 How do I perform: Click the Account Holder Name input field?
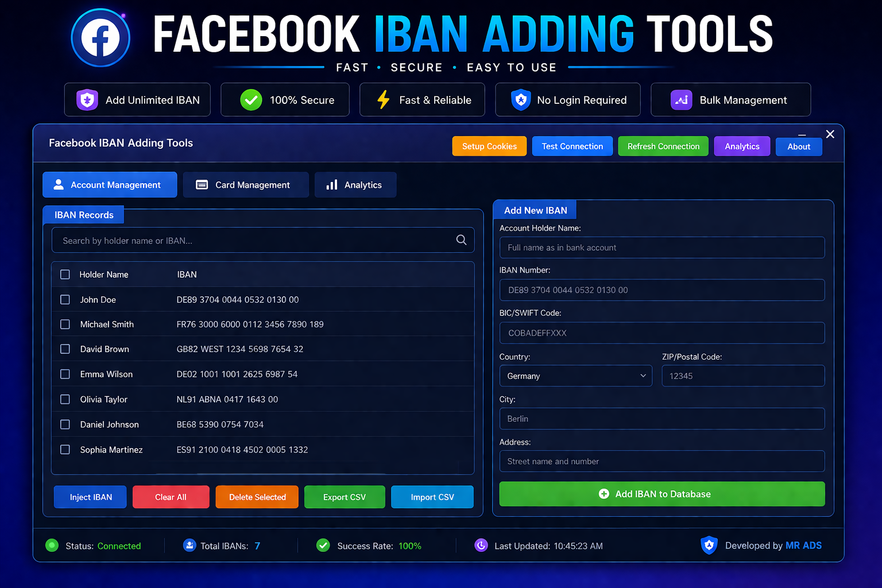[662, 247]
